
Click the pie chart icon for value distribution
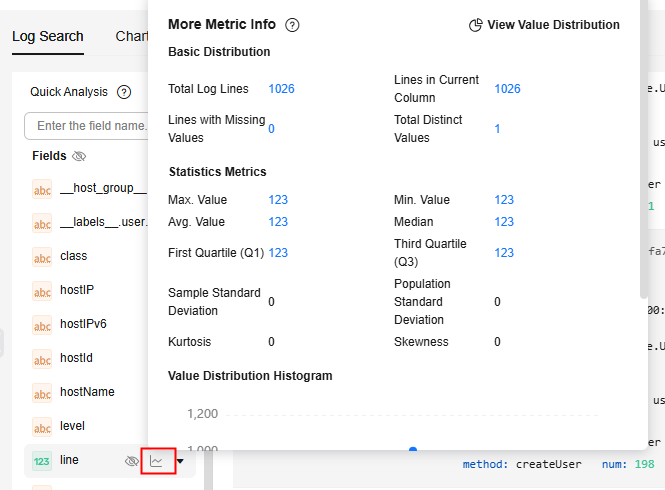pyautogui.click(x=476, y=25)
